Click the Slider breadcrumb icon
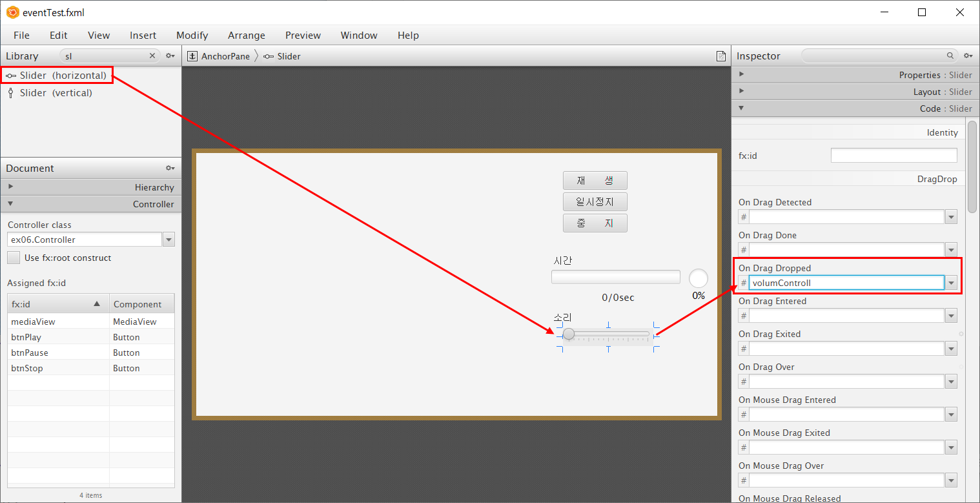This screenshot has width=980, height=503. (x=269, y=56)
